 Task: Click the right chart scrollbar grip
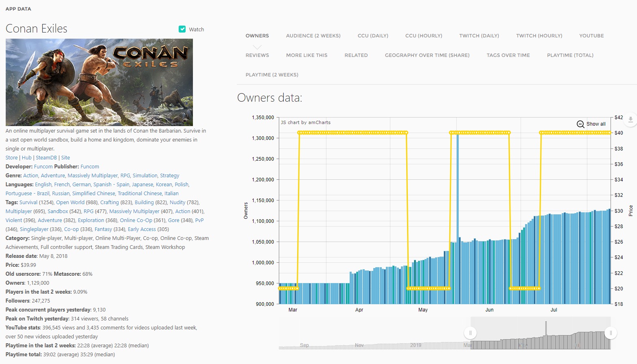click(611, 333)
